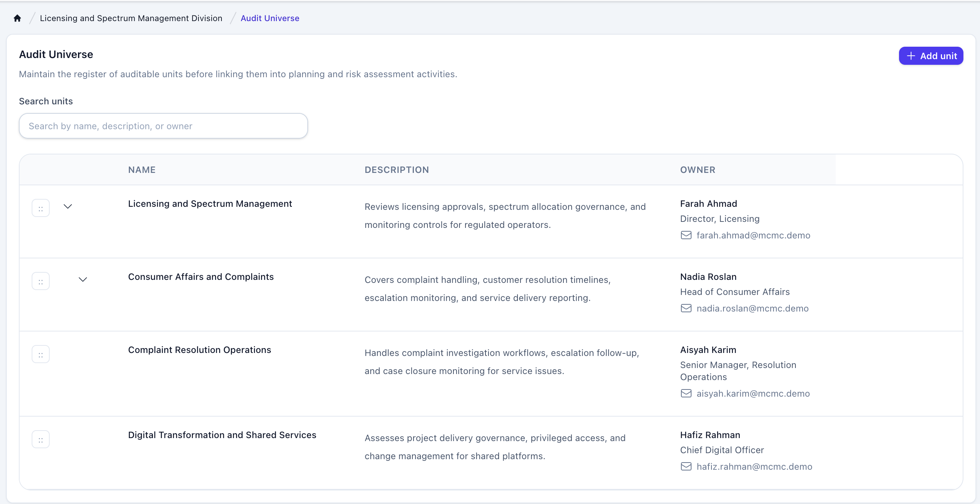Grab drag handle for Consumer Affairs and Complaints
The width and height of the screenshot is (980, 504).
[41, 281]
